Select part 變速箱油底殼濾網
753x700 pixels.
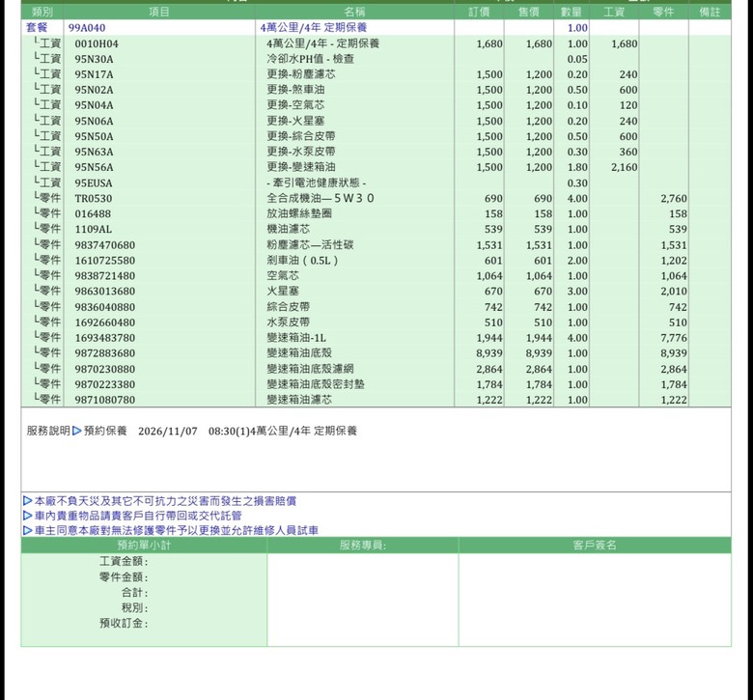point(310,369)
